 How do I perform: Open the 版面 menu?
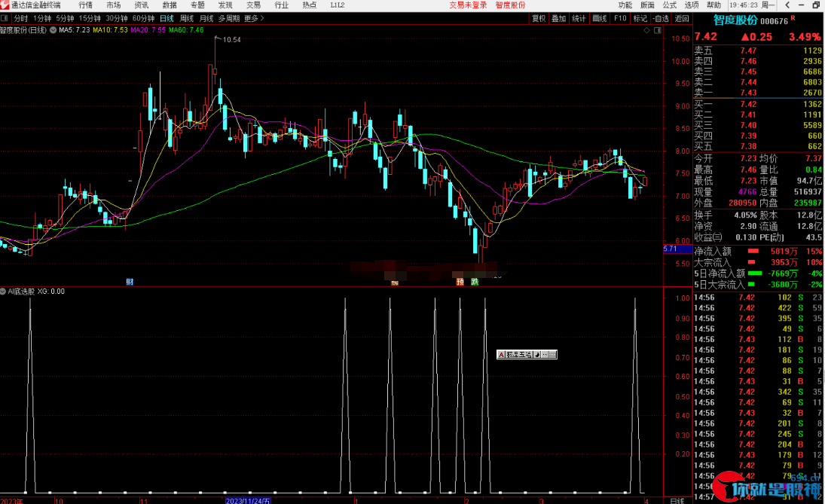(647, 5)
